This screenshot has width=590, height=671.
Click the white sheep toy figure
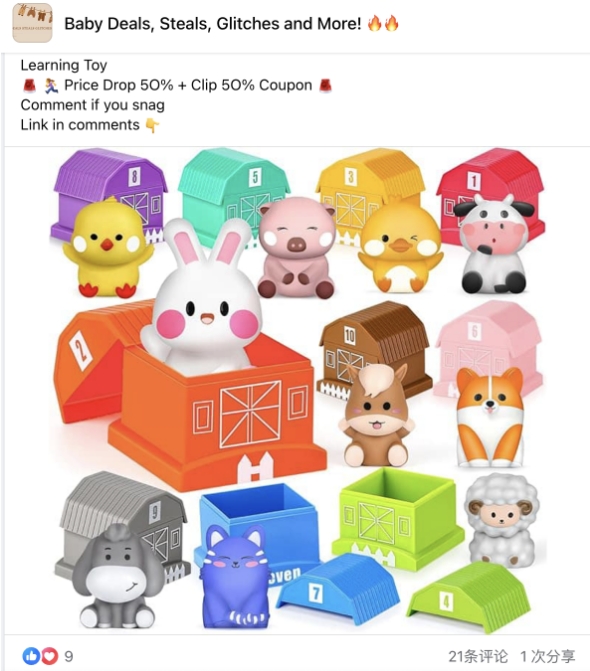501,520
